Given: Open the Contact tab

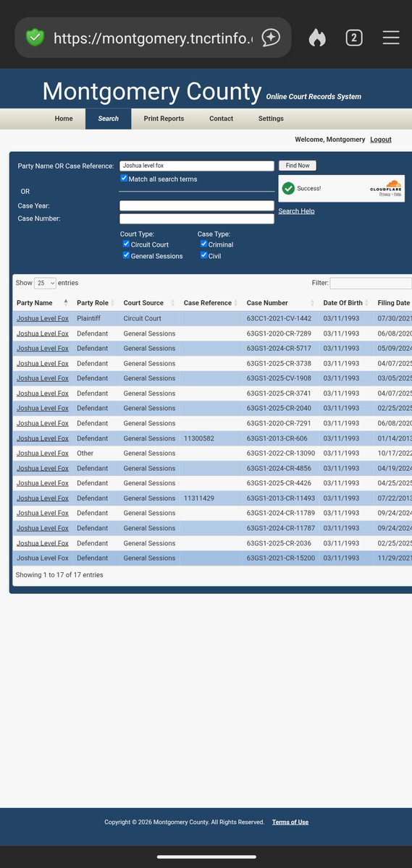Looking at the screenshot, I should 221,119.
